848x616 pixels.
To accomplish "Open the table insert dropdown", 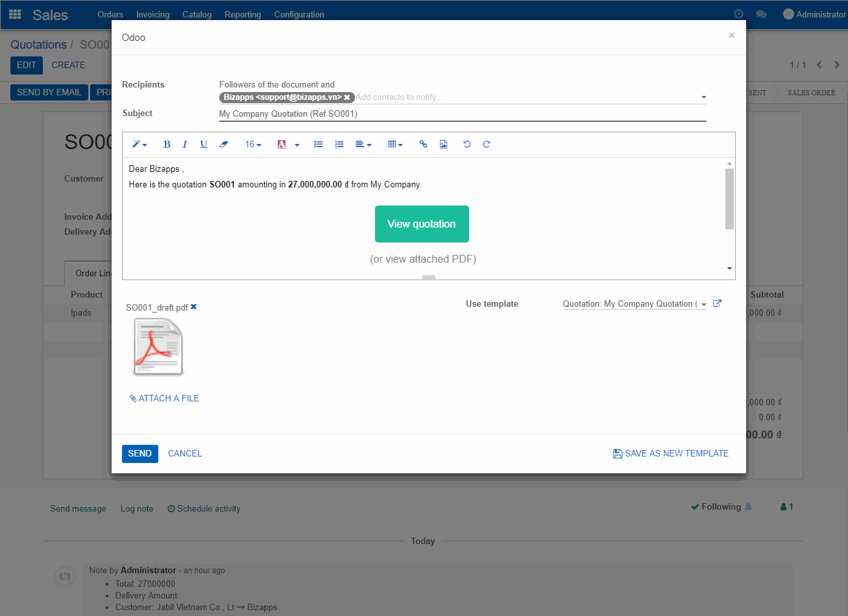I will click(x=395, y=145).
